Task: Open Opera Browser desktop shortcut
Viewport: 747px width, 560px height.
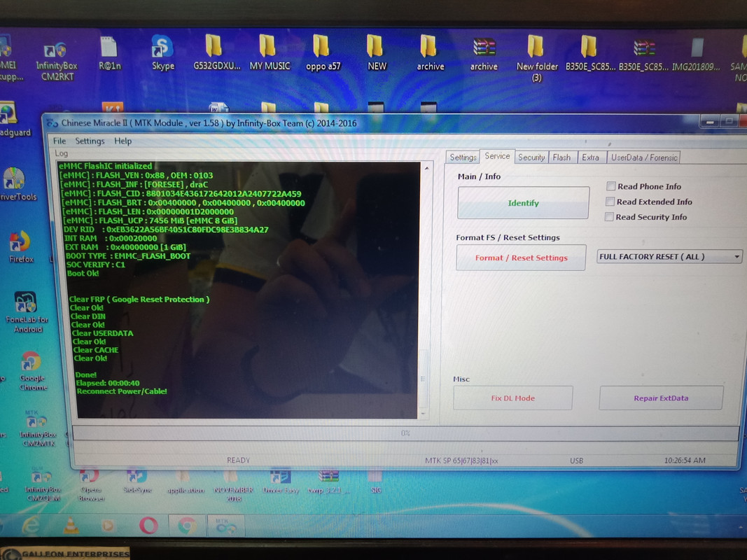Action: tap(90, 485)
